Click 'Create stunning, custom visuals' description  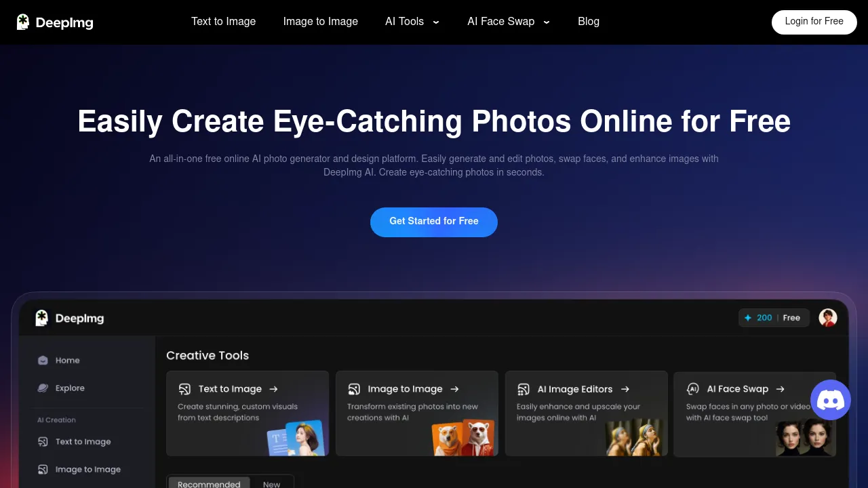tap(237, 412)
